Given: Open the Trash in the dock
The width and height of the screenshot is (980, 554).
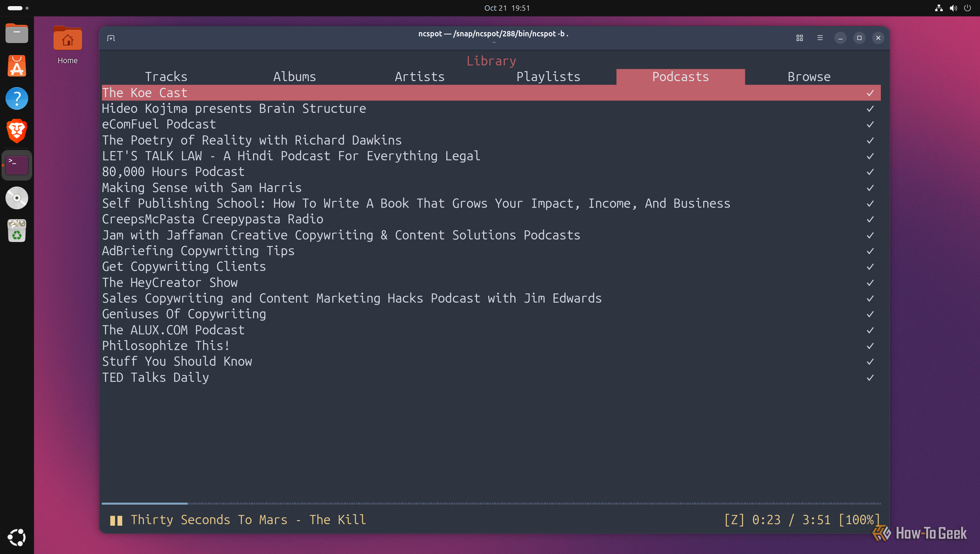Looking at the screenshot, I should coord(17,230).
